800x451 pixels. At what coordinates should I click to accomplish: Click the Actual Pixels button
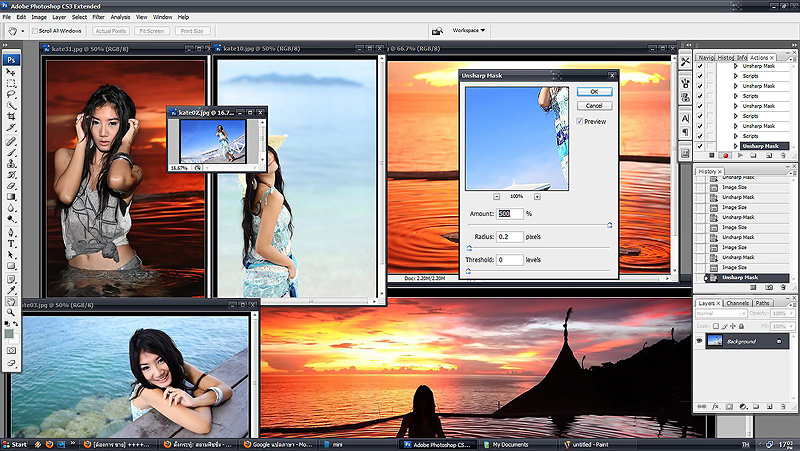(111, 31)
